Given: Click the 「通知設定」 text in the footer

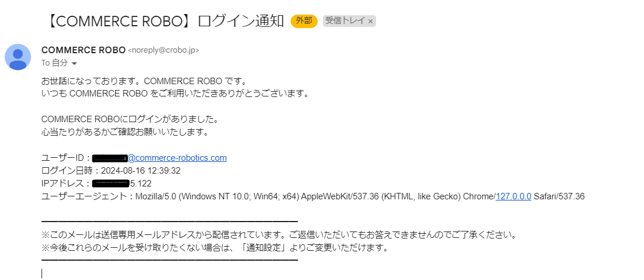Looking at the screenshot, I should (x=266, y=248).
